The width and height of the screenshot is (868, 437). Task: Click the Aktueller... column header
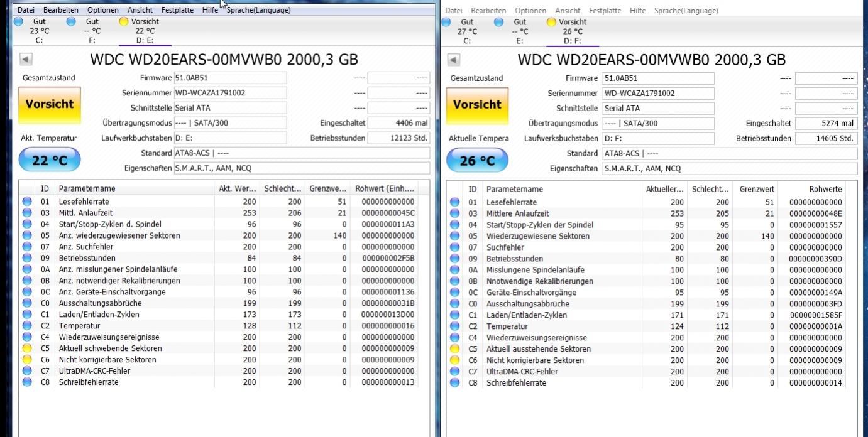[664, 189]
